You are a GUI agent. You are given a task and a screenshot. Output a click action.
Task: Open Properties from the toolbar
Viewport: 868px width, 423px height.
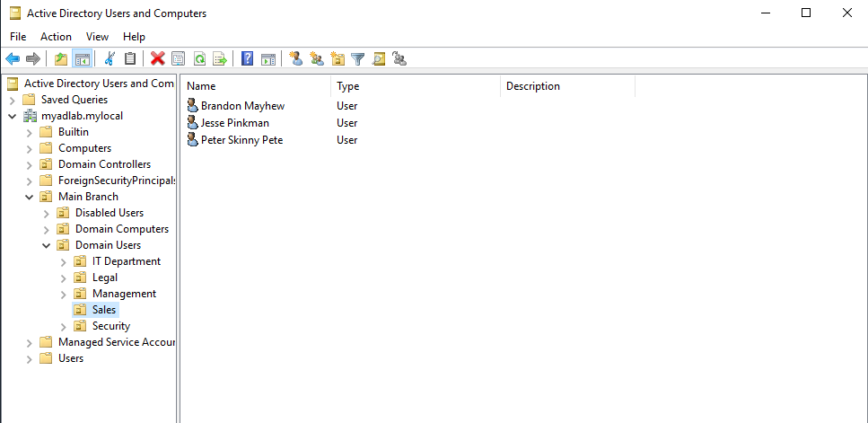[x=178, y=59]
